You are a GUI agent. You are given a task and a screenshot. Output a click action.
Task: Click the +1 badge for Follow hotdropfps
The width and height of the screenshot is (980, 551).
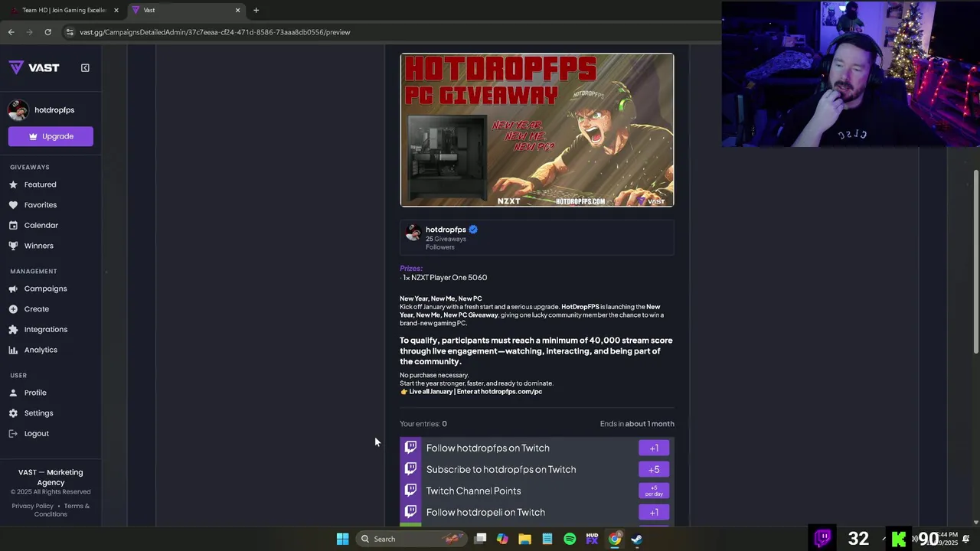(654, 448)
